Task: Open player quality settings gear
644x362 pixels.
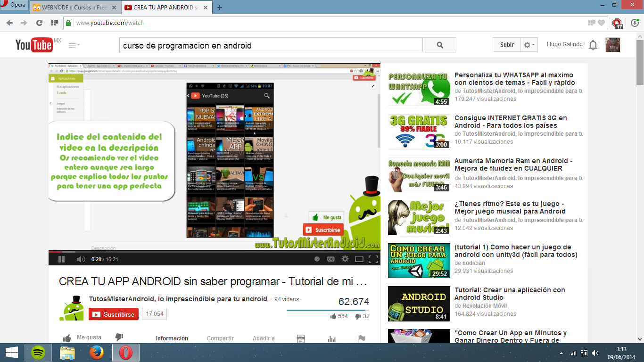Action: pos(345,259)
